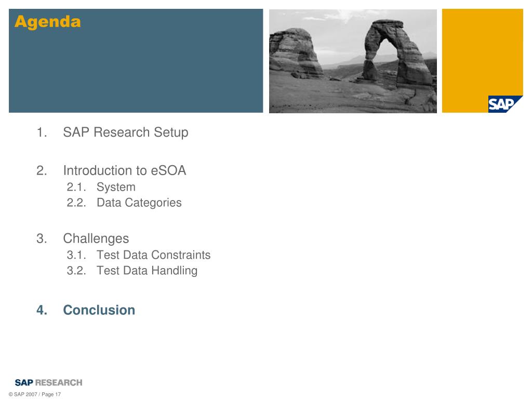The height and width of the screenshot is (399, 532).
Task: Click sub-item 3.1 Test Data Constraints
Action: [138, 255]
